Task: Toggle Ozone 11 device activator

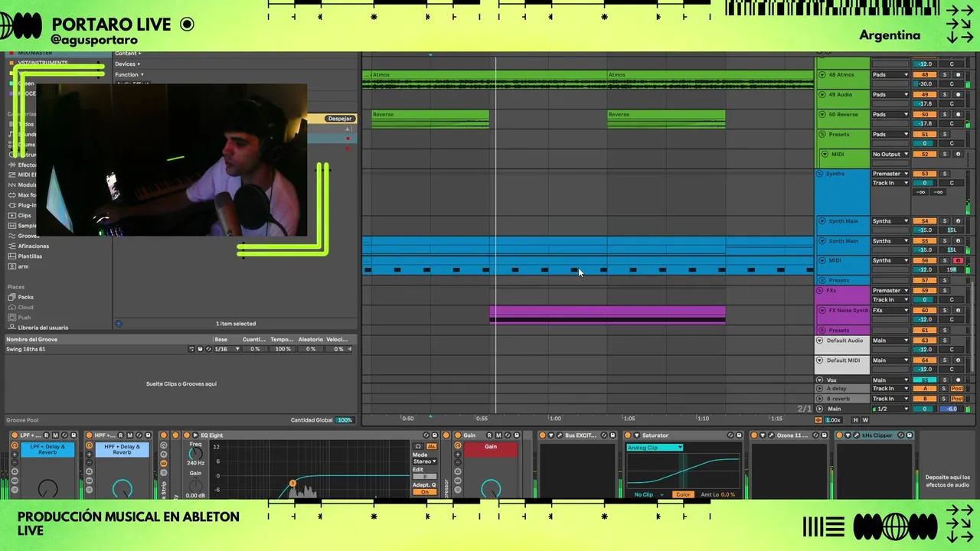Action: [754, 435]
